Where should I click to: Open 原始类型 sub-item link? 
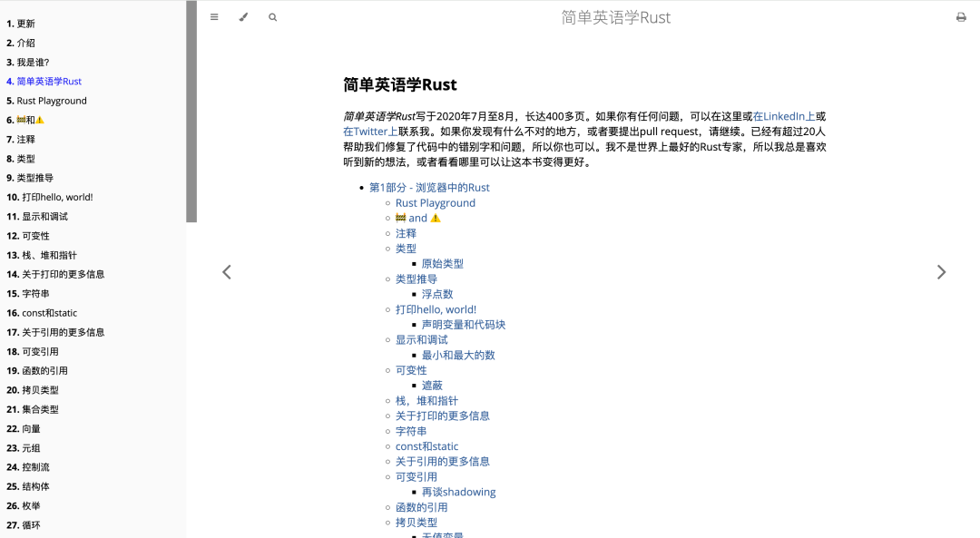click(443, 264)
